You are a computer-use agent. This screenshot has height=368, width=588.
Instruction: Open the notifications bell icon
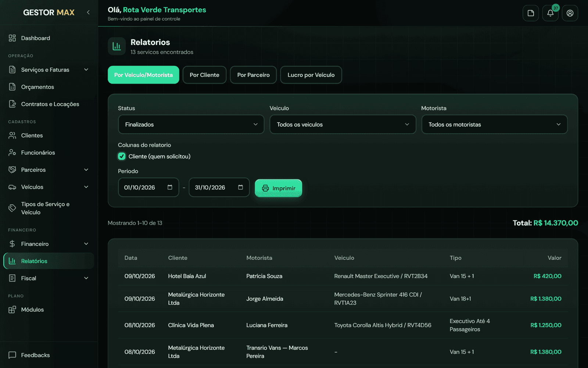point(550,13)
